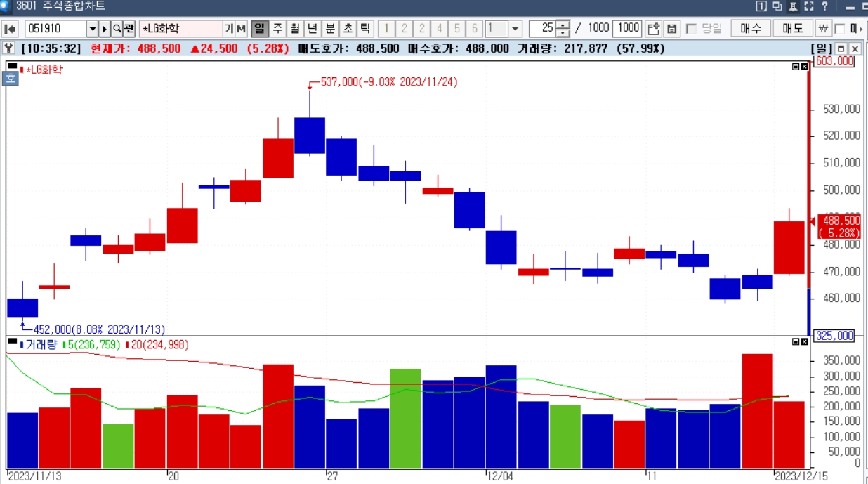Click the 325,000 lower limit price tag
This screenshot has width=868, height=484.
834,336
